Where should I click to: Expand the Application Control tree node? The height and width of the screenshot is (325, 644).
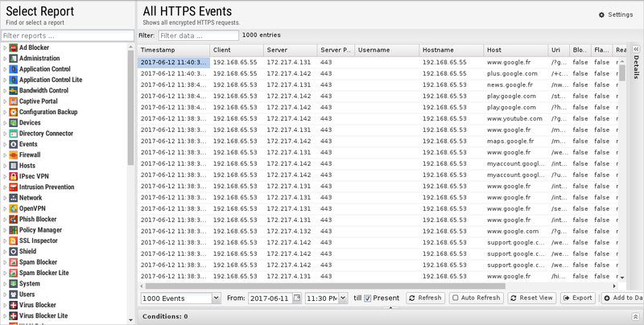point(5,69)
